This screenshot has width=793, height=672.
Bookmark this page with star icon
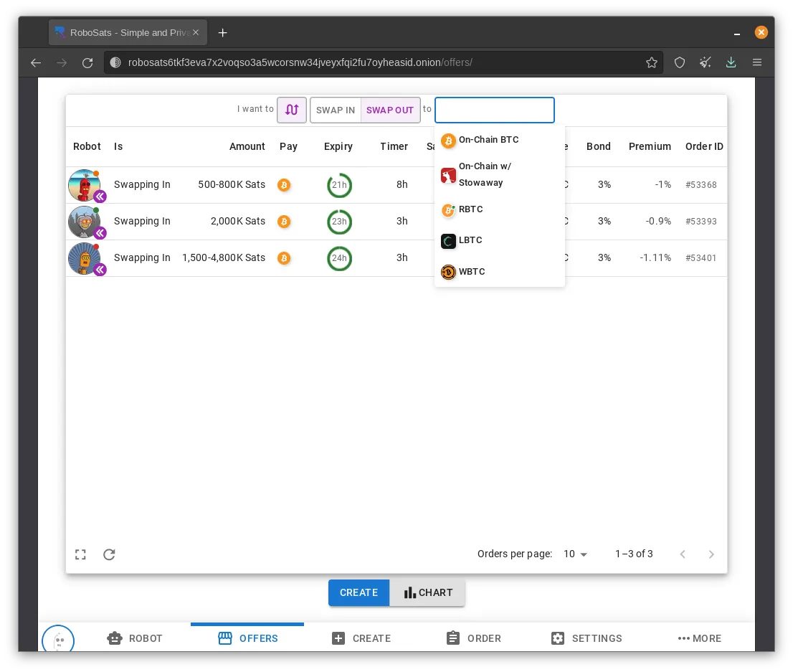coord(651,62)
